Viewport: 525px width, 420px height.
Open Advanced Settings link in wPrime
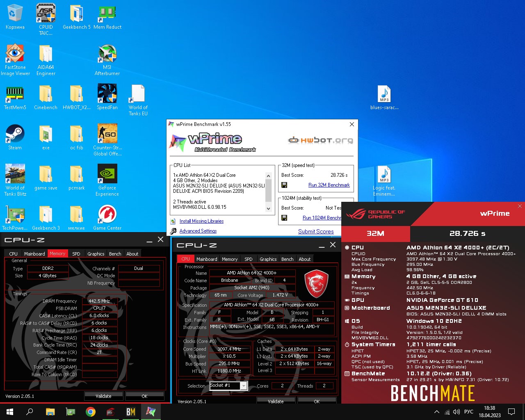198,231
